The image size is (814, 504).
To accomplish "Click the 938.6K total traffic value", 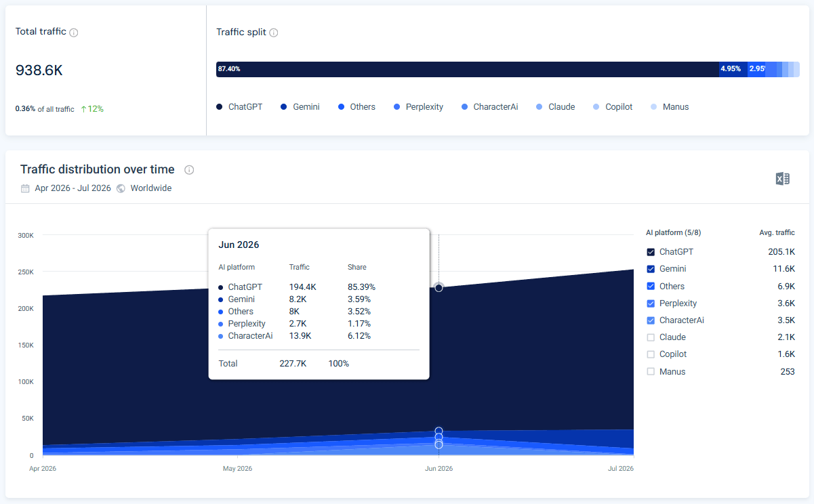I will coord(39,70).
